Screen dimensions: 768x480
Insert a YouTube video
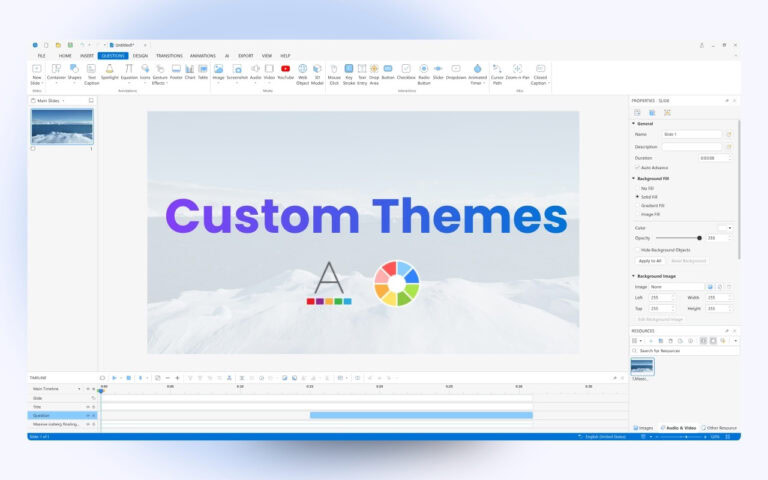[286, 72]
